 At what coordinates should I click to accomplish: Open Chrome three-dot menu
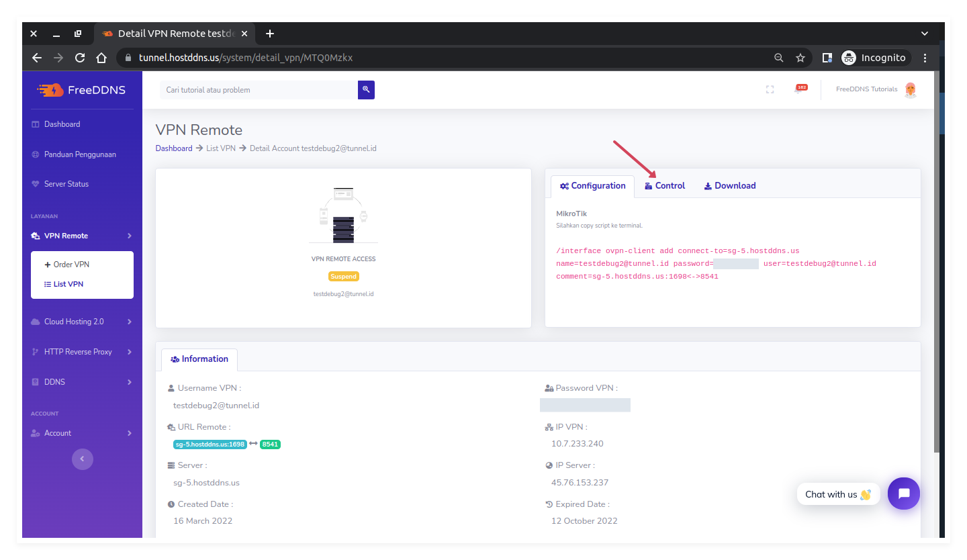(925, 58)
